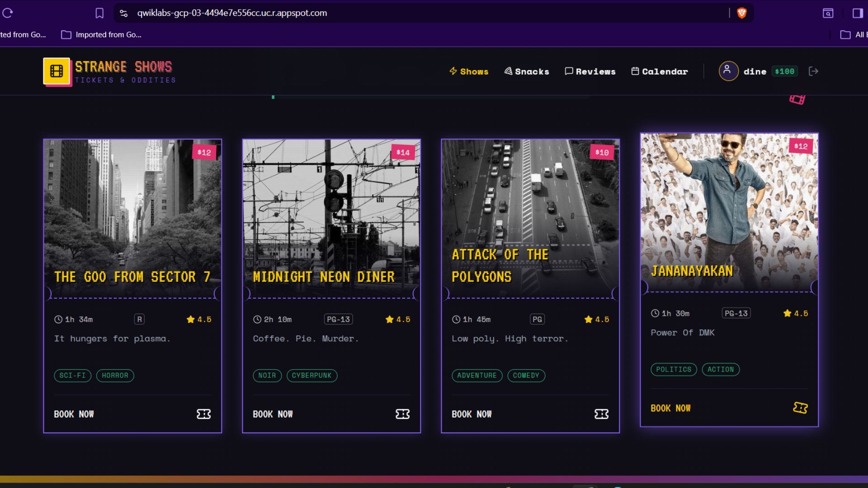Click the logout arrow icon
Screen dimensions: 868x488
click(x=813, y=71)
